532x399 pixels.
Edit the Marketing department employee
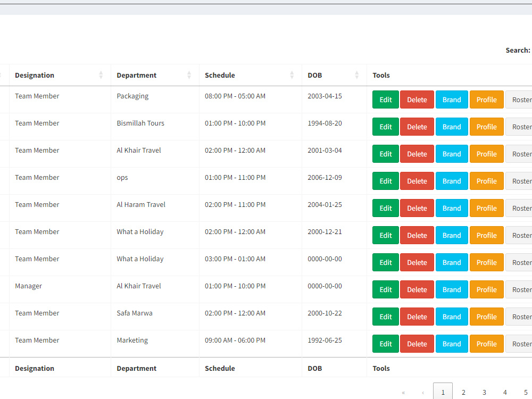(385, 344)
